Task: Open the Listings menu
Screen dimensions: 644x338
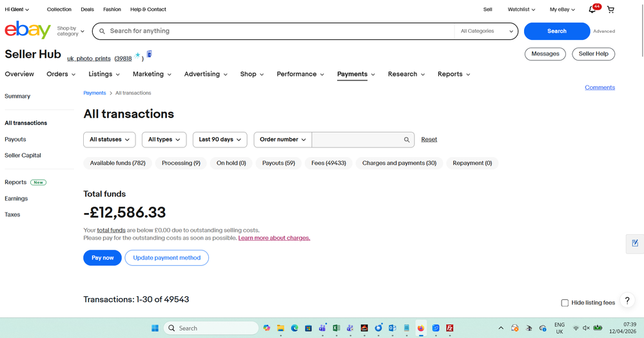Action: click(x=104, y=74)
